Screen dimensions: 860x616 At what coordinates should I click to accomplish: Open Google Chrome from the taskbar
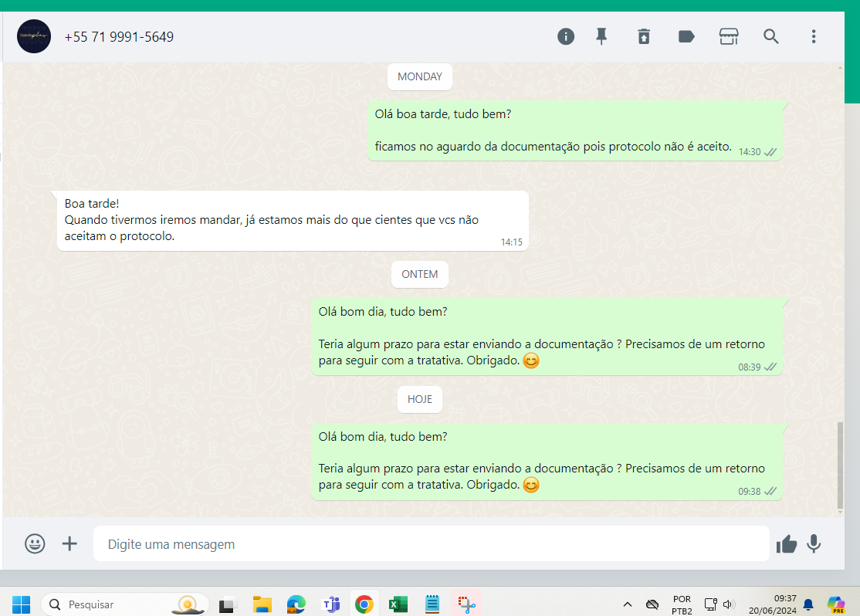coord(364,604)
